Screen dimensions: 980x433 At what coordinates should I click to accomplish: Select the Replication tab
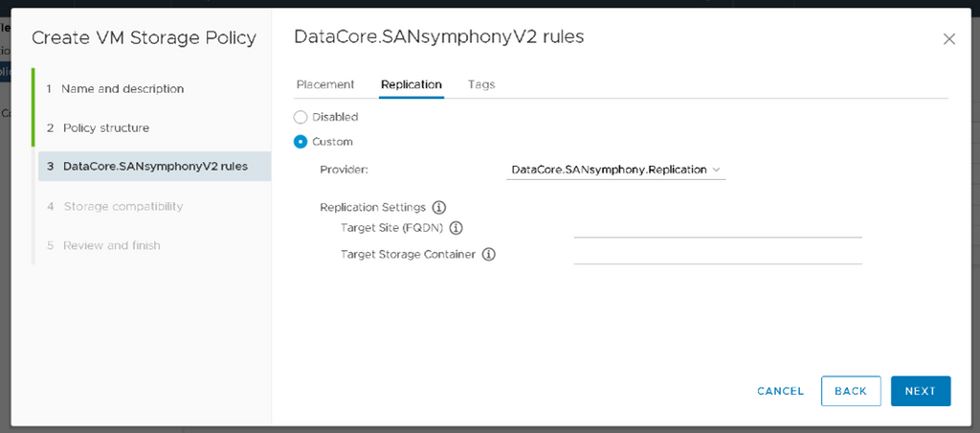coord(412,84)
